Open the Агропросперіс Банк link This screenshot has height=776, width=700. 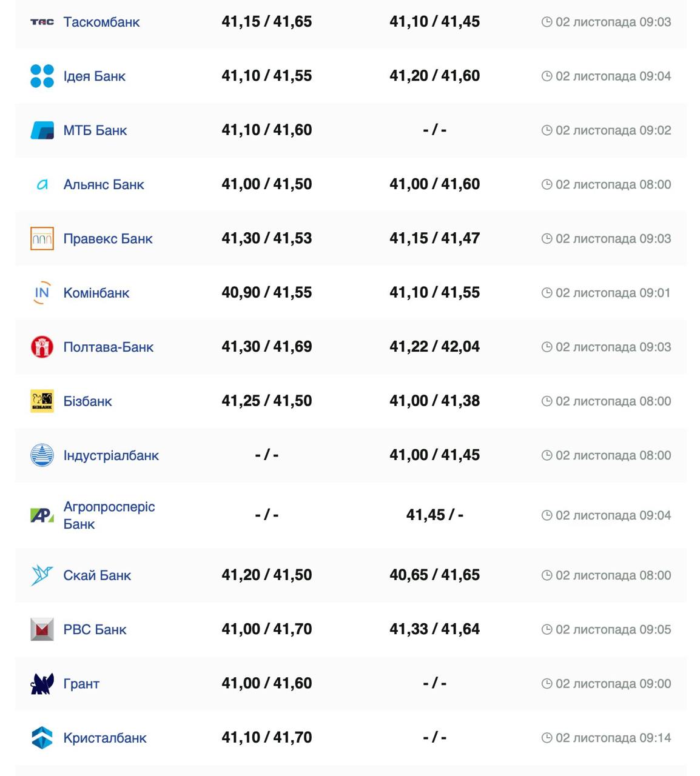[x=109, y=515]
